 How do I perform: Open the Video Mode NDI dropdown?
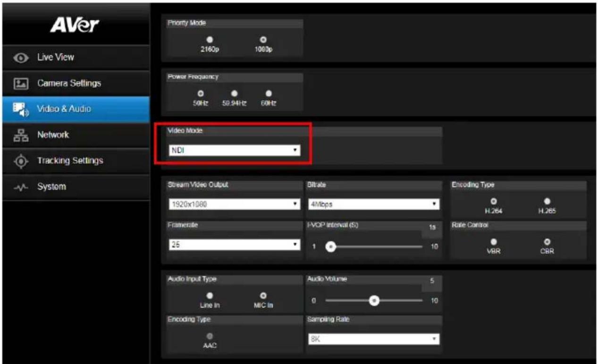click(235, 151)
